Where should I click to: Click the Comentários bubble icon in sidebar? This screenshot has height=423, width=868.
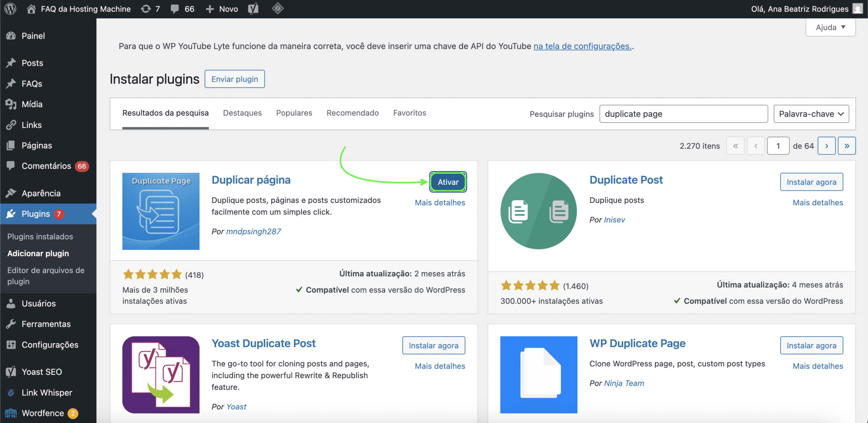[x=11, y=166]
